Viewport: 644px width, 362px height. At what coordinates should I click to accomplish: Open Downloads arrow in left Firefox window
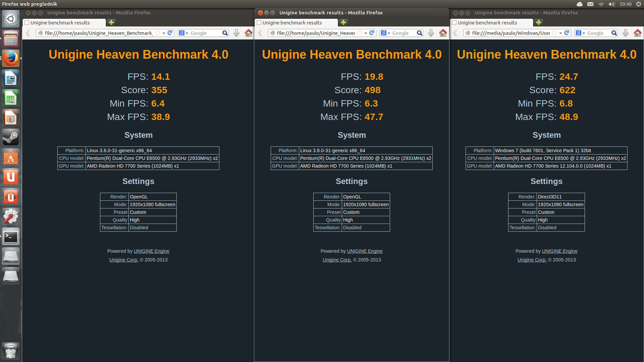coord(236,33)
